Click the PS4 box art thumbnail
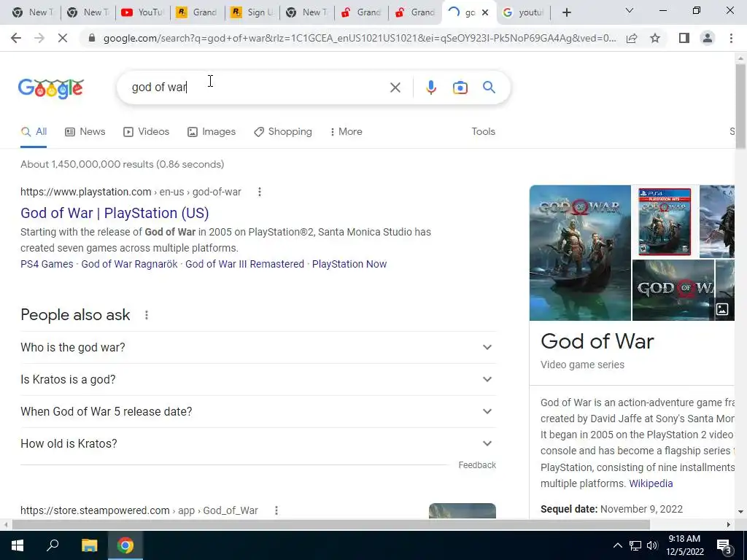747x560 pixels. tap(665, 222)
